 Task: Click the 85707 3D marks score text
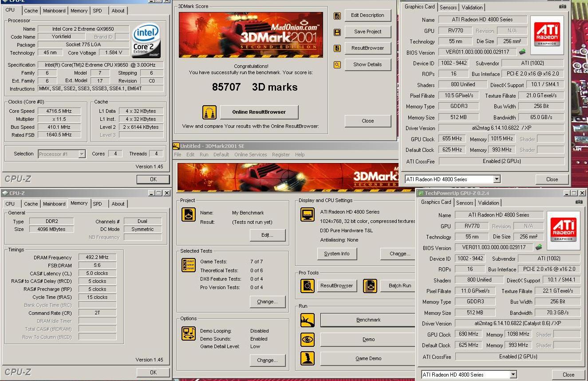(255, 87)
